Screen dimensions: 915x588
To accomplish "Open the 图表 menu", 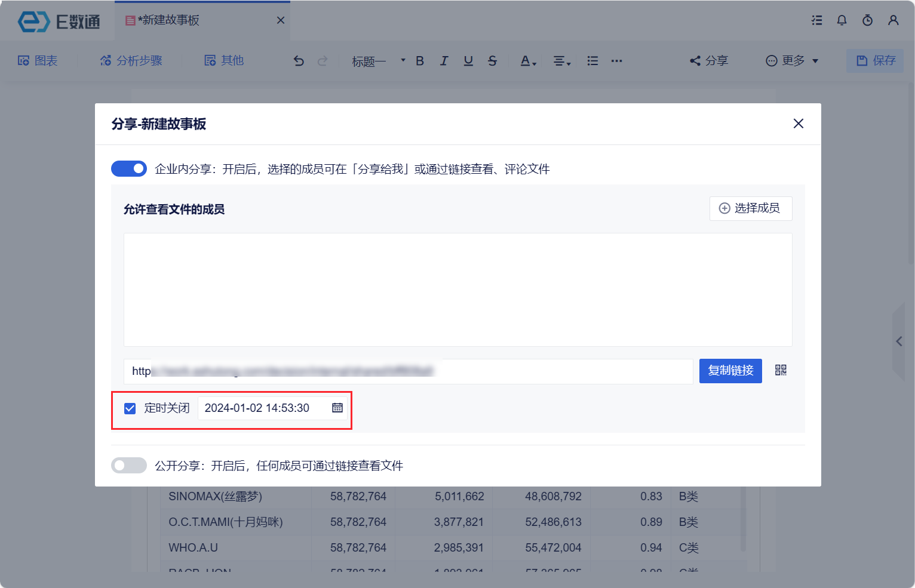I will point(38,60).
